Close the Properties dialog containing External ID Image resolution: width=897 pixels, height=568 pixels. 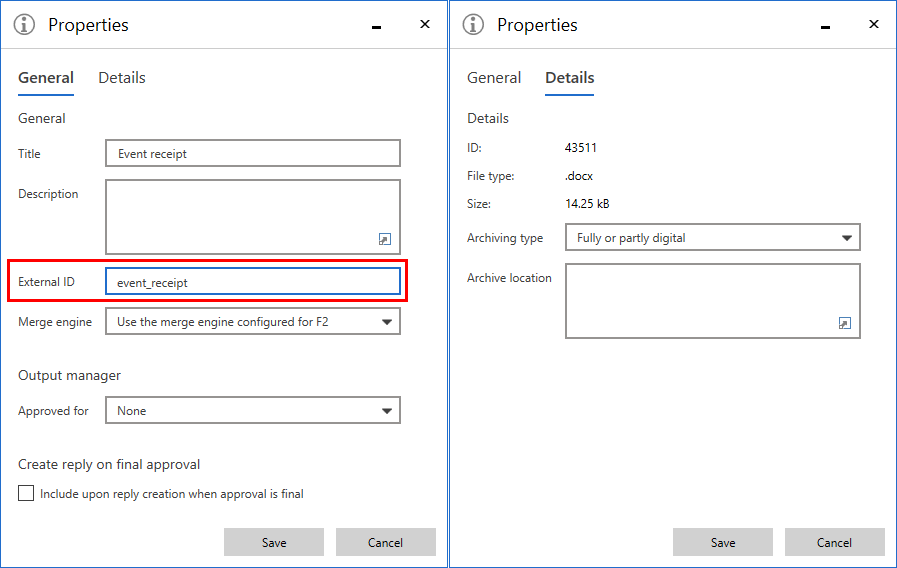[425, 25]
